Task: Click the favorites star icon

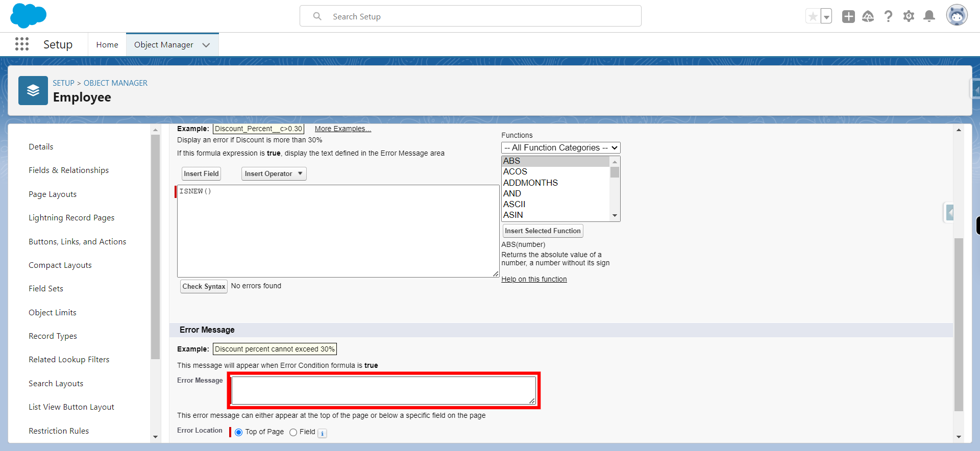Action: pyautogui.click(x=813, y=16)
